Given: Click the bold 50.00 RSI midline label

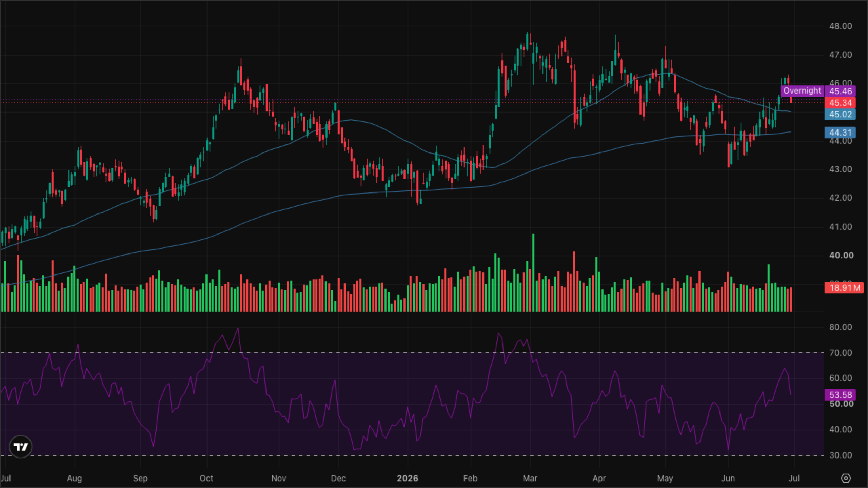Looking at the screenshot, I should (x=841, y=404).
